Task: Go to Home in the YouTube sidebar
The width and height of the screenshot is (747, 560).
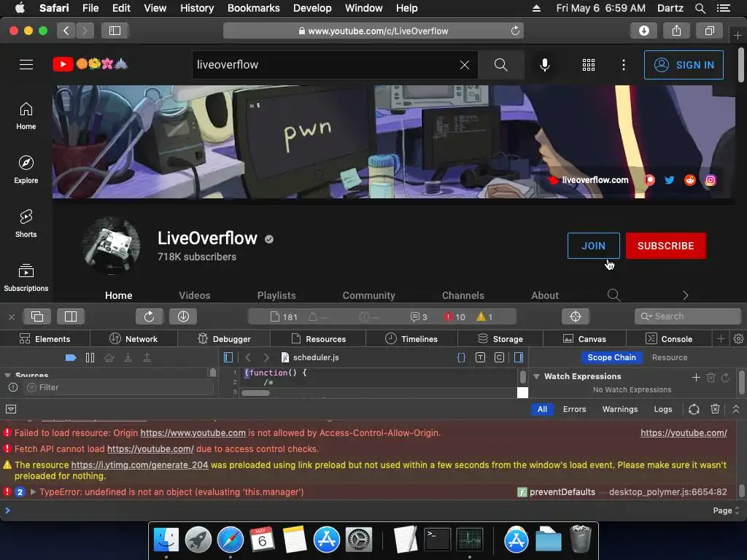Action: click(26, 116)
